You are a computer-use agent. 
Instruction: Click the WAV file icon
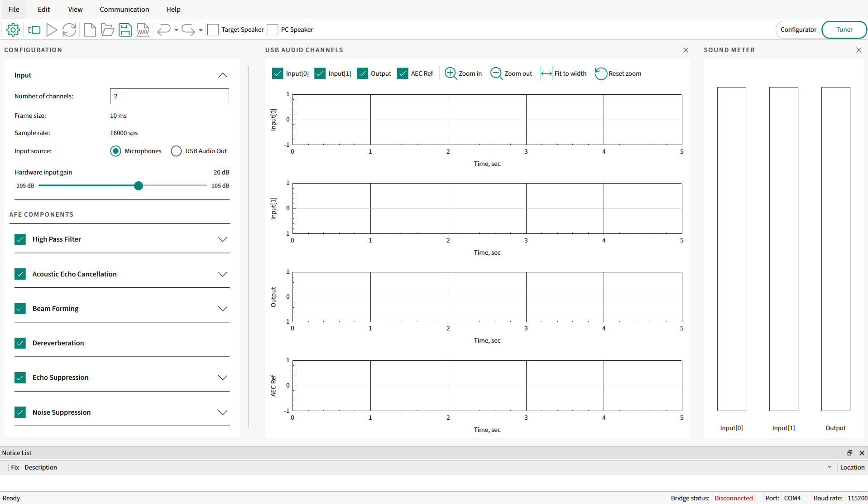pyautogui.click(x=143, y=30)
